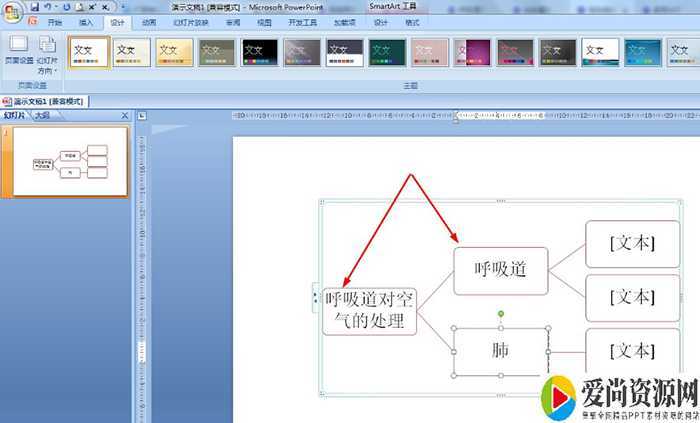Click the ruler tab-stop selector icon
The height and width of the screenshot is (423, 700).
click(141, 116)
